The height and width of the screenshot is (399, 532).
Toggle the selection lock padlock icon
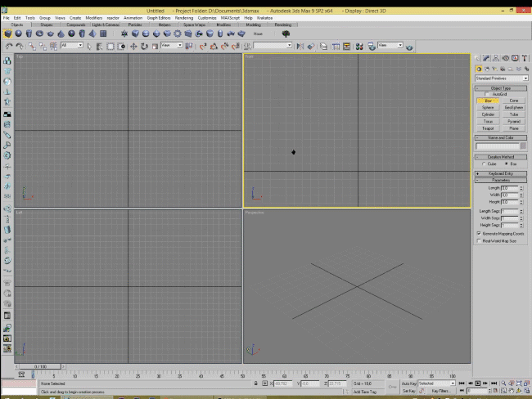(255, 383)
